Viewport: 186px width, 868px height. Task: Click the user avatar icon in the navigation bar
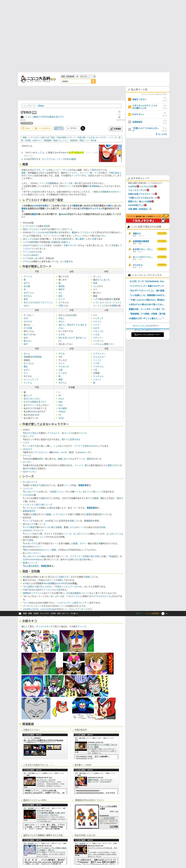point(163,614)
